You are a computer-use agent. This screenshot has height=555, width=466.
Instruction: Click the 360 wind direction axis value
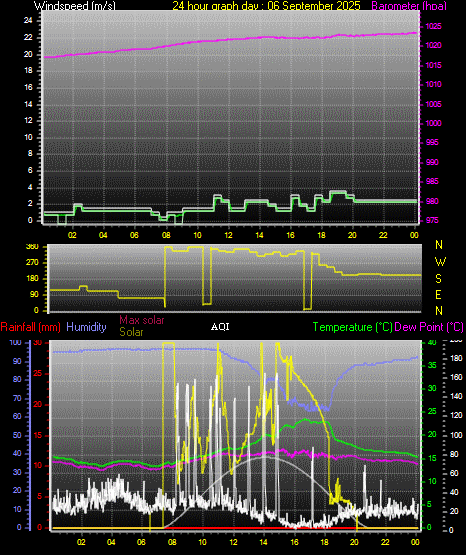pyautogui.click(x=32, y=247)
